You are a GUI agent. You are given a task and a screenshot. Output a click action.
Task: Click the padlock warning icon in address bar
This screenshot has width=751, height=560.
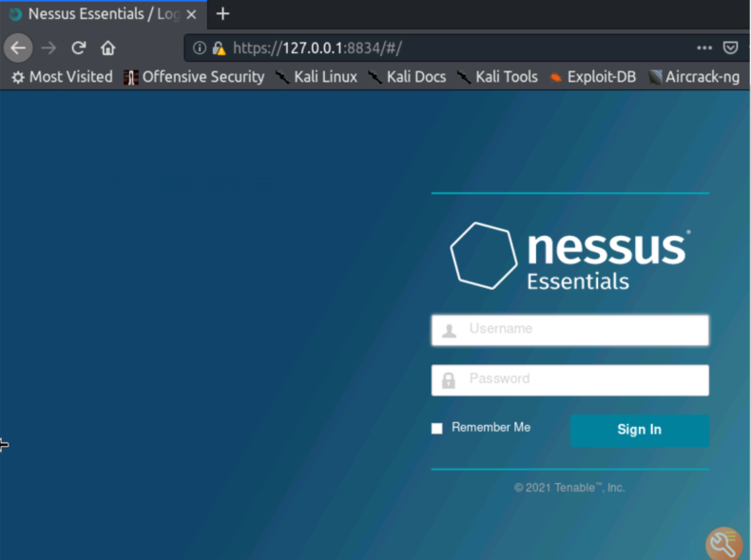coord(219,48)
